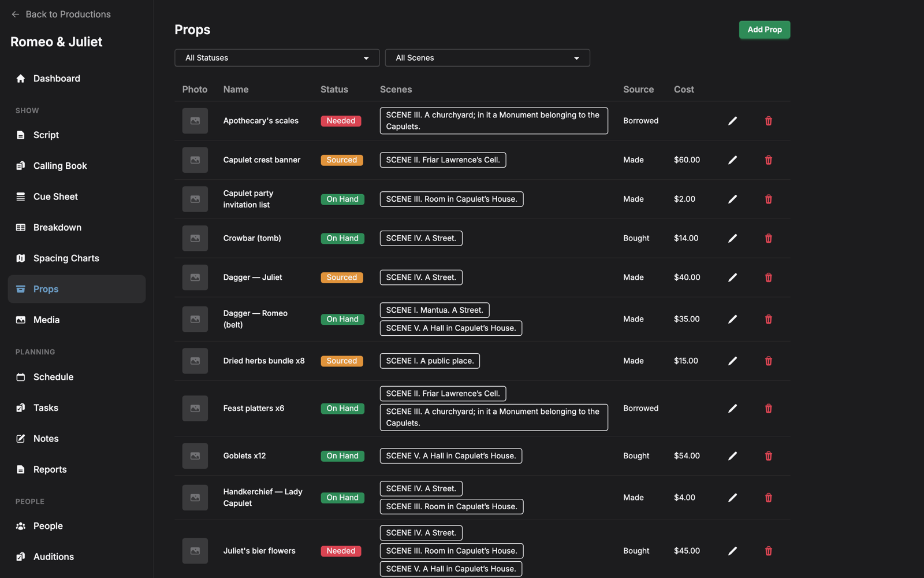
Task: Click the Status column header
Action: (334, 90)
